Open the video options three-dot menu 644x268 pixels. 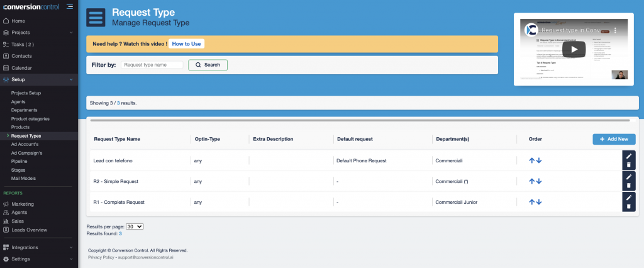pos(616,30)
